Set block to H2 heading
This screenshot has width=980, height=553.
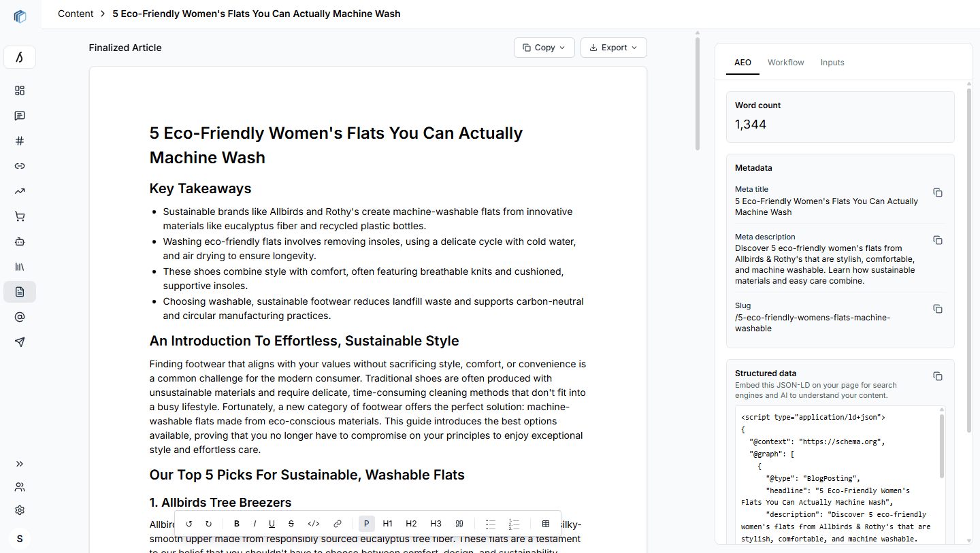(x=411, y=524)
